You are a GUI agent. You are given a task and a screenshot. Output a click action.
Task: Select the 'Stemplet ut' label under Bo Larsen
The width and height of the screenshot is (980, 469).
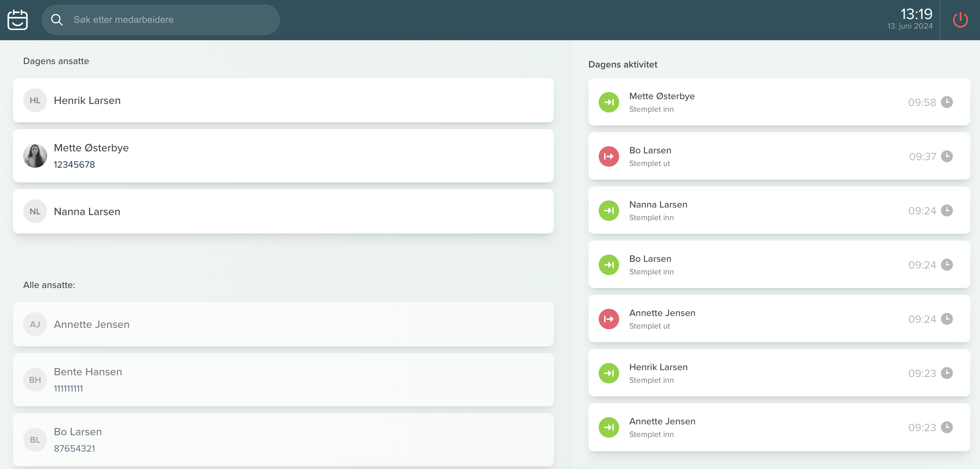[x=649, y=163]
